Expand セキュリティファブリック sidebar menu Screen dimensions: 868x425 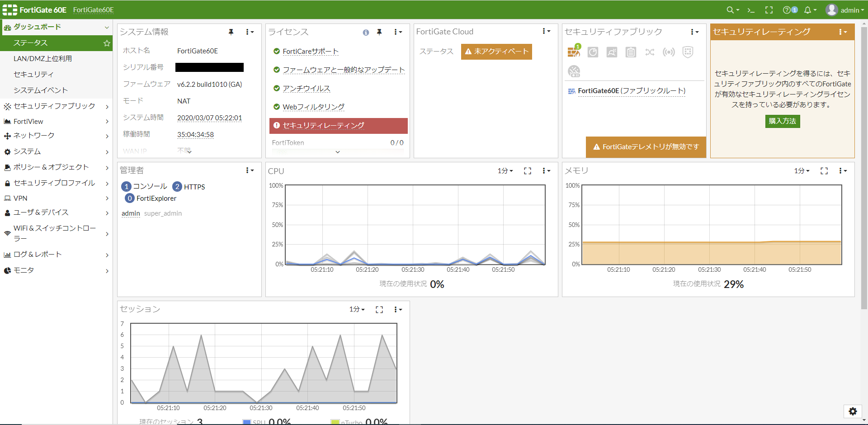pos(56,106)
